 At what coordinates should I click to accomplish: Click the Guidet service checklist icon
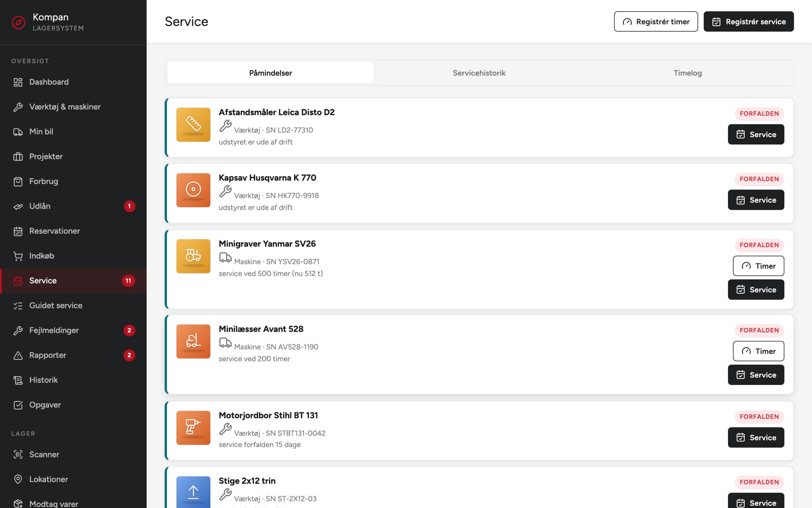point(18,306)
